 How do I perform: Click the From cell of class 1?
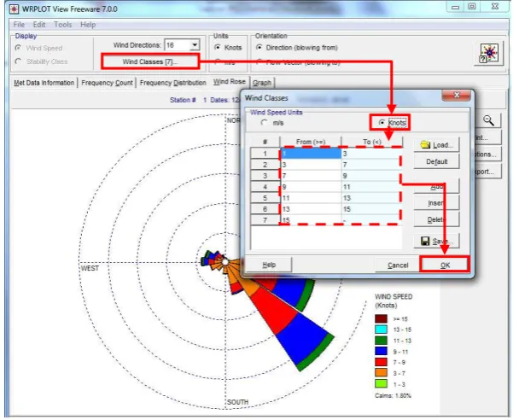pyautogui.click(x=311, y=154)
